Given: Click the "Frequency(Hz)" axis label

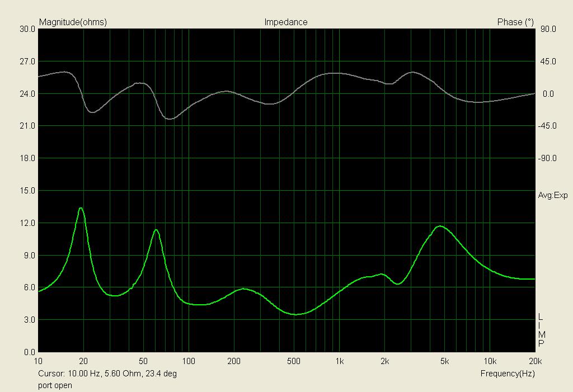Looking at the screenshot, I should [507, 374].
